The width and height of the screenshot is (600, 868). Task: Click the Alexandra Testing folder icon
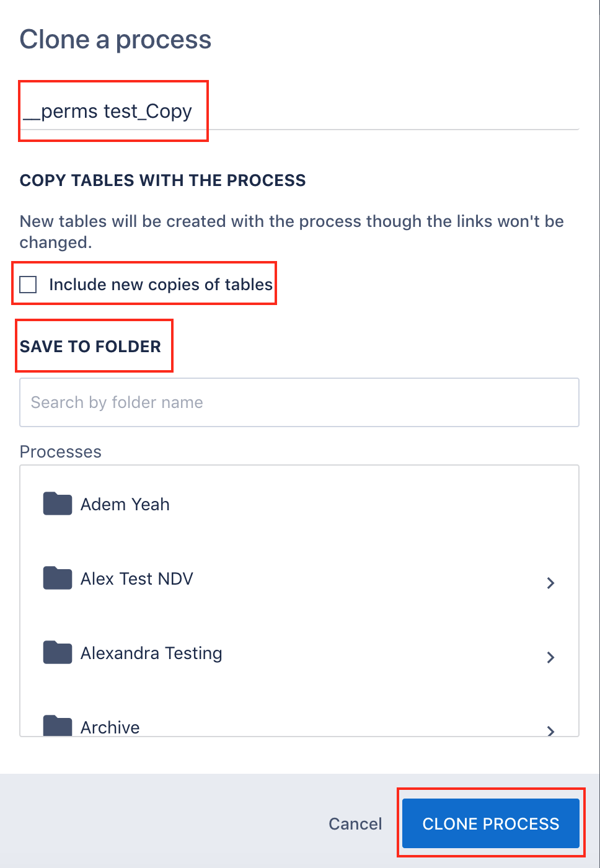tap(57, 652)
